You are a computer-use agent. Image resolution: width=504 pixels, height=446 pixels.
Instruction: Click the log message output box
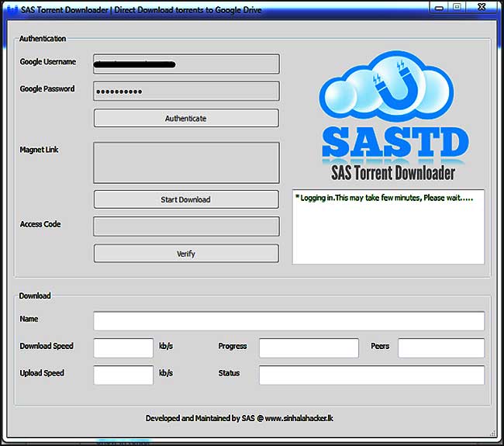pos(388,227)
